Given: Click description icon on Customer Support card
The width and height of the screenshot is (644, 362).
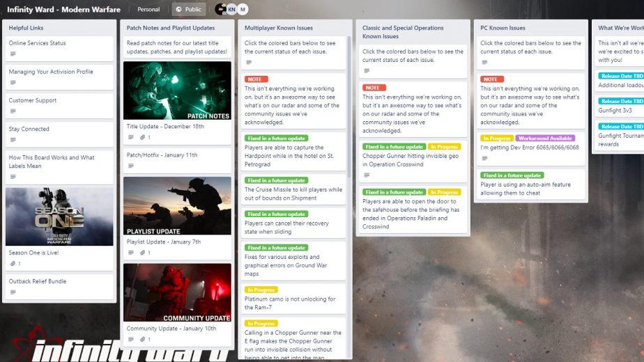Looking at the screenshot, I should tap(13, 111).
